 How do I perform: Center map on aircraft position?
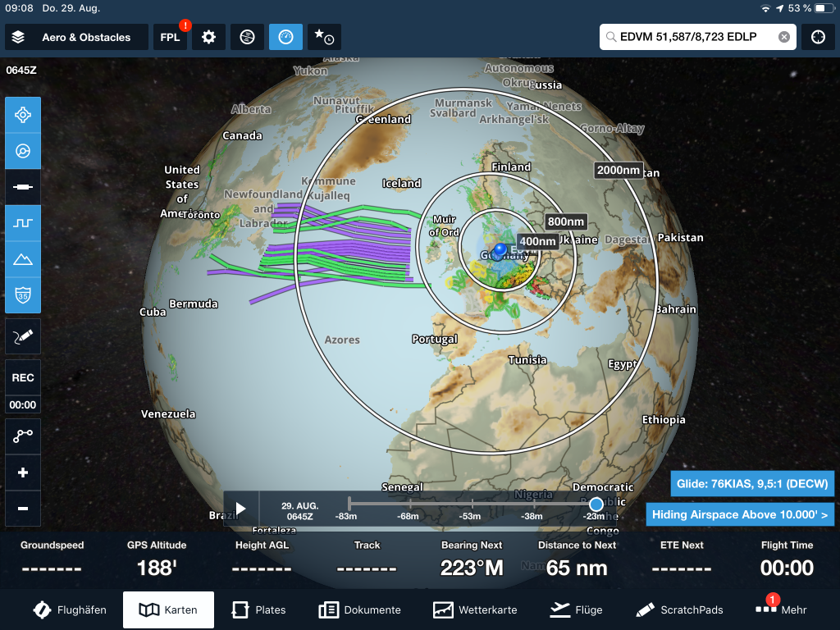tap(23, 115)
